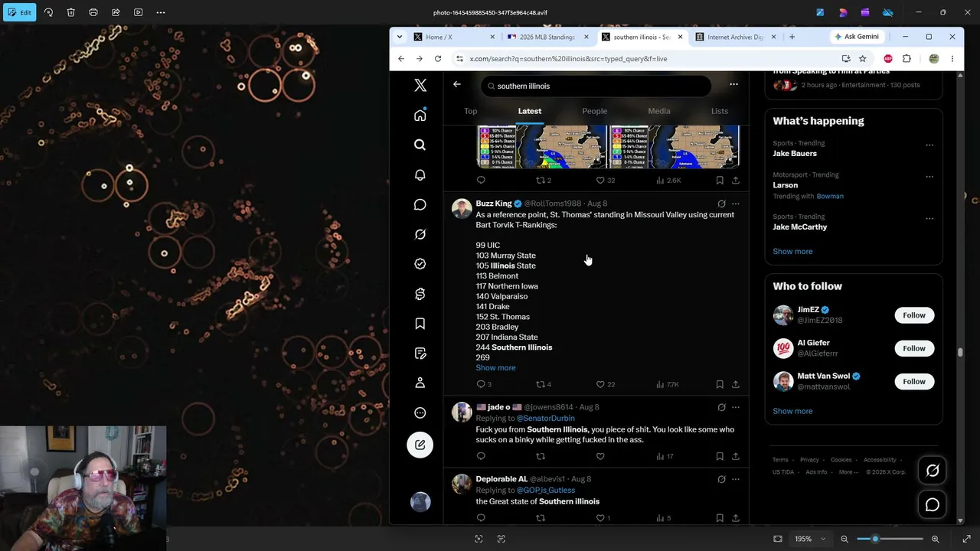Fit photo to window icon

[778, 539]
